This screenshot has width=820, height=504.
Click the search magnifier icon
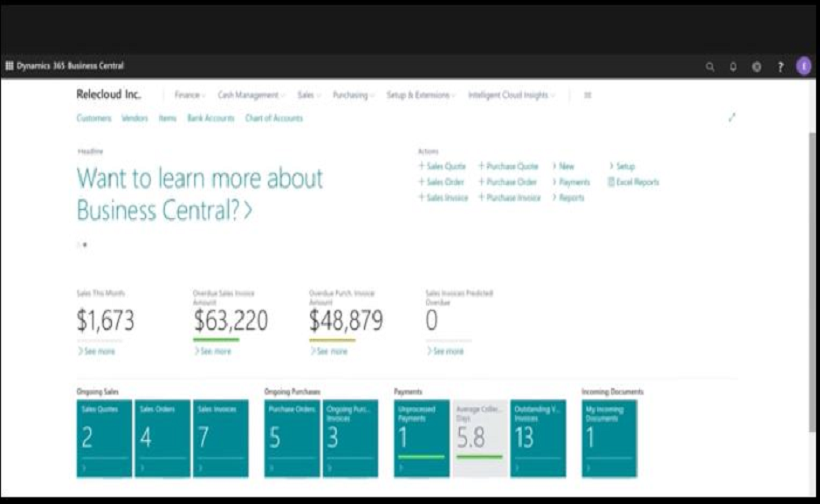[710, 67]
